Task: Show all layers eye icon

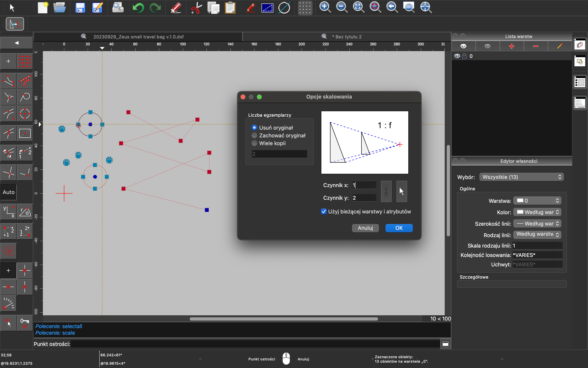Action: point(463,46)
